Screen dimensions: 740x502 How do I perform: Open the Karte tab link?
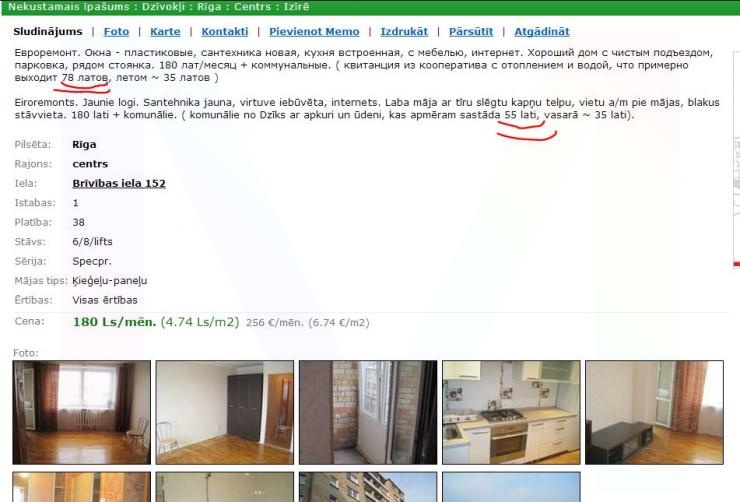(x=165, y=32)
